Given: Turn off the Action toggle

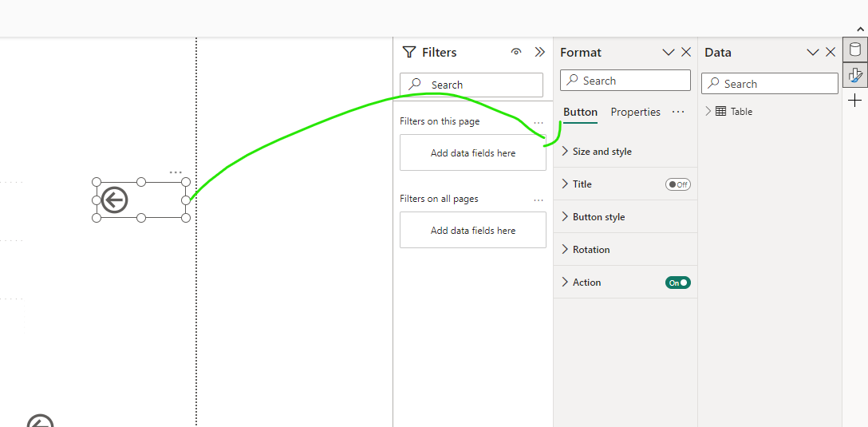Looking at the screenshot, I should pyautogui.click(x=678, y=283).
